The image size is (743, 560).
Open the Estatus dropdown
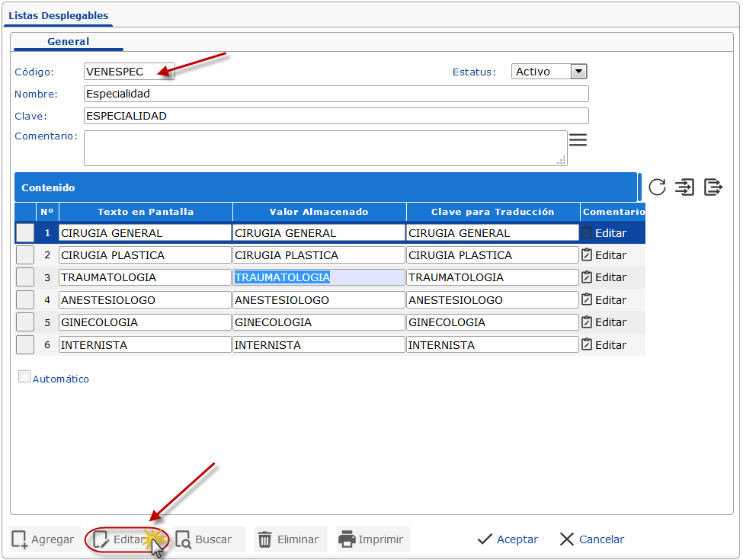click(x=578, y=72)
